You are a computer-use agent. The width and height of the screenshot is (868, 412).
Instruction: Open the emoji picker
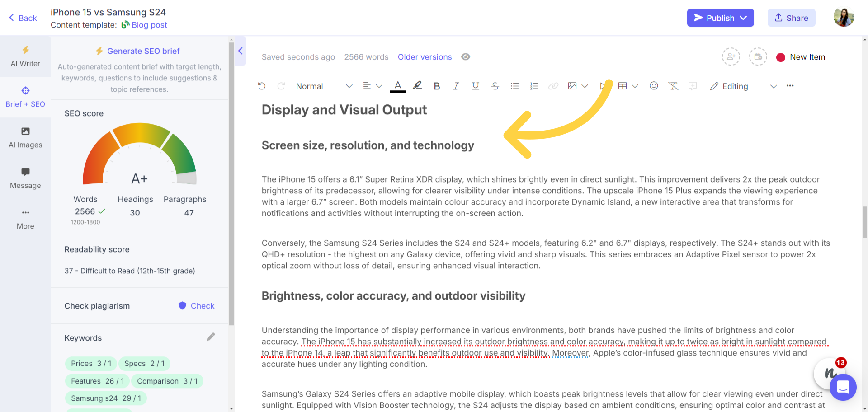654,86
